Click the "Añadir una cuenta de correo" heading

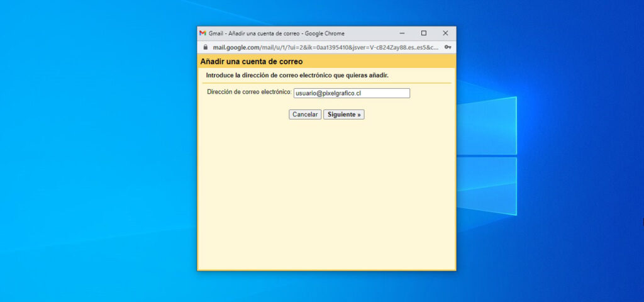tap(252, 62)
